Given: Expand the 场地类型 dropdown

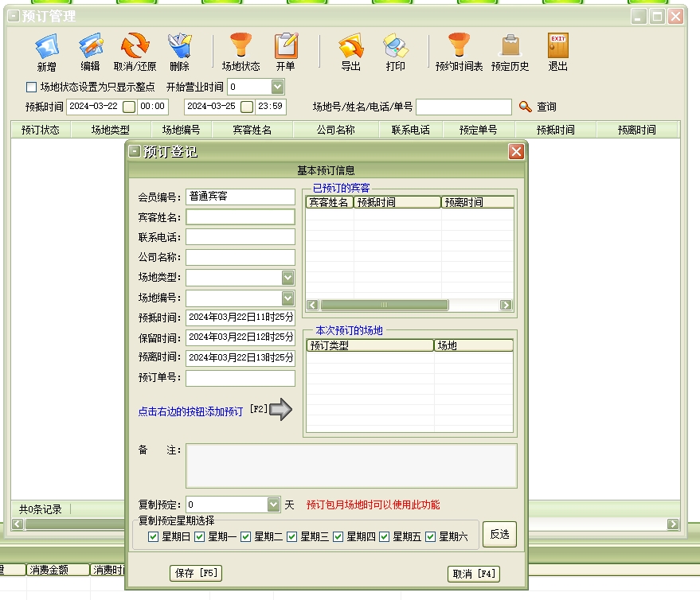Looking at the screenshot, I should 287,278.
